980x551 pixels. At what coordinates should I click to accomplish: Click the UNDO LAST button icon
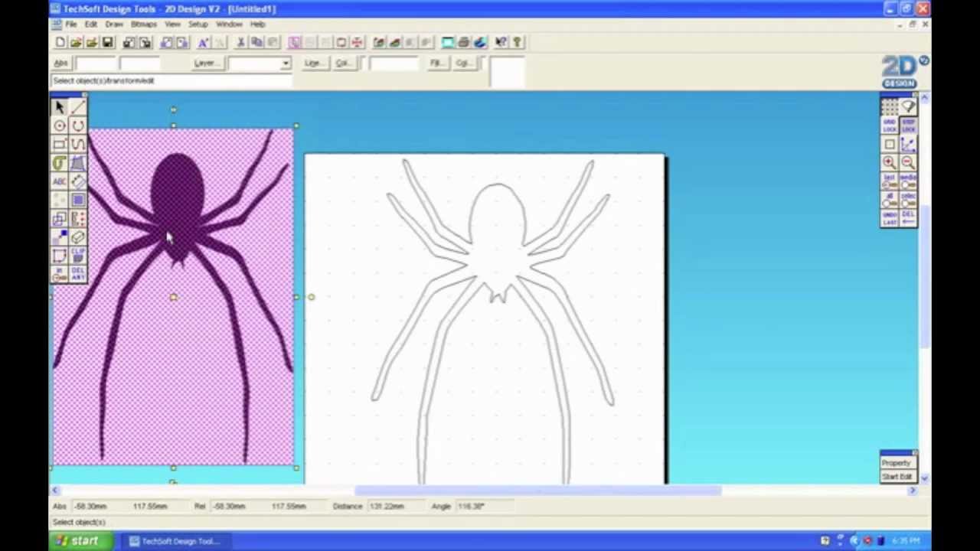(889, 218)
